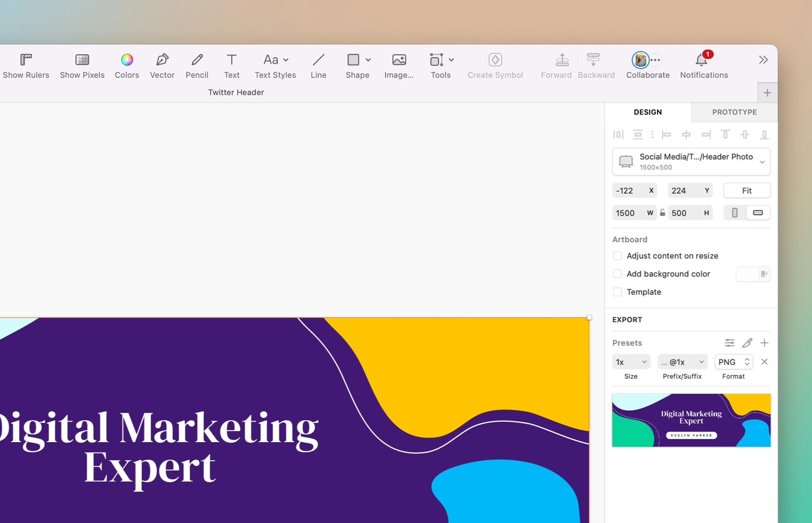Expand the artboard name dropdown
The image size is (812, 523).
[x=762, y=162]
